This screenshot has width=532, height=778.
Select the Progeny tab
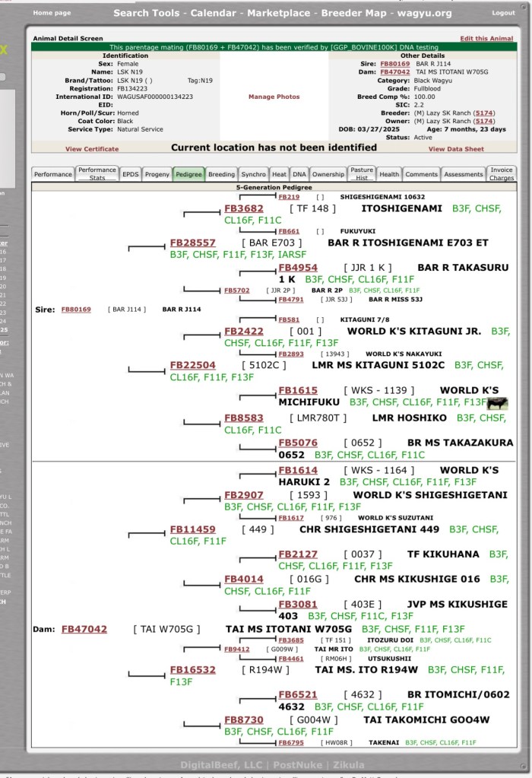157,174
